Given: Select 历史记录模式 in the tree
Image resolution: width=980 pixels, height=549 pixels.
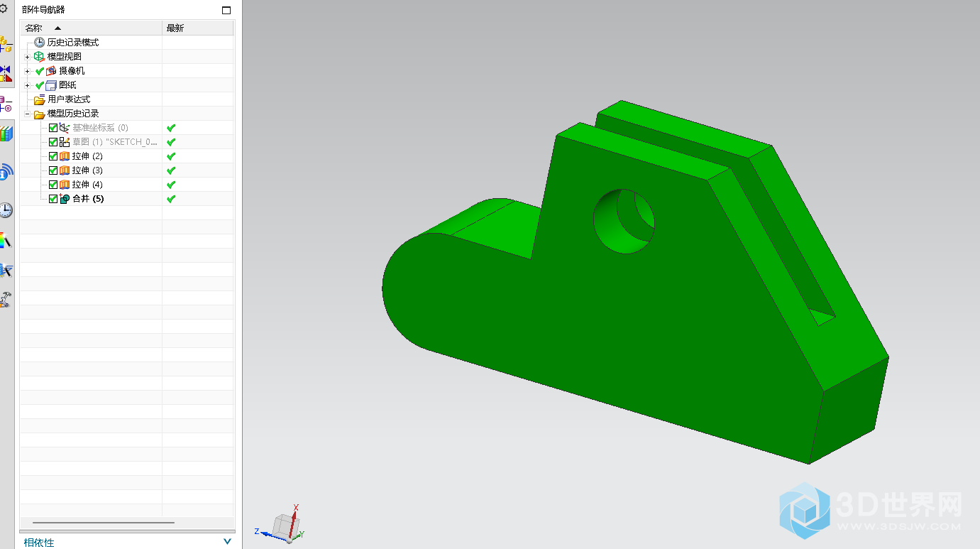Looking at the screenshot, I should click(x=73, y=43).
